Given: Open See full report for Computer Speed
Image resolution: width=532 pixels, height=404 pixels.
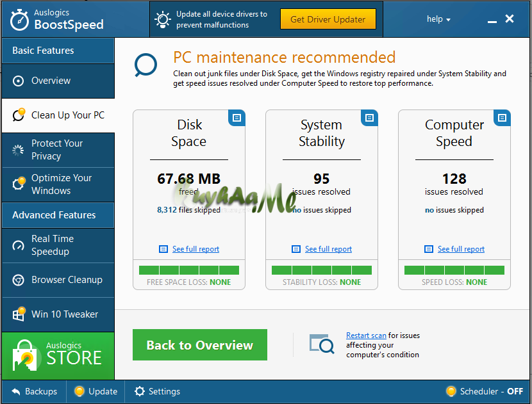Looking at the screenshot, I should coord(461,249).
